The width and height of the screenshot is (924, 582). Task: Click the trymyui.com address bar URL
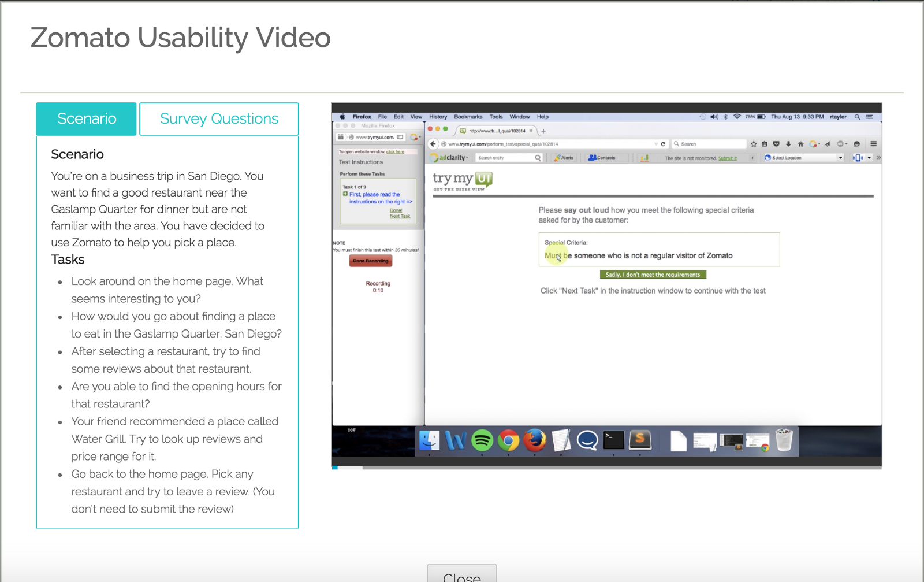(x=503, y=144)
